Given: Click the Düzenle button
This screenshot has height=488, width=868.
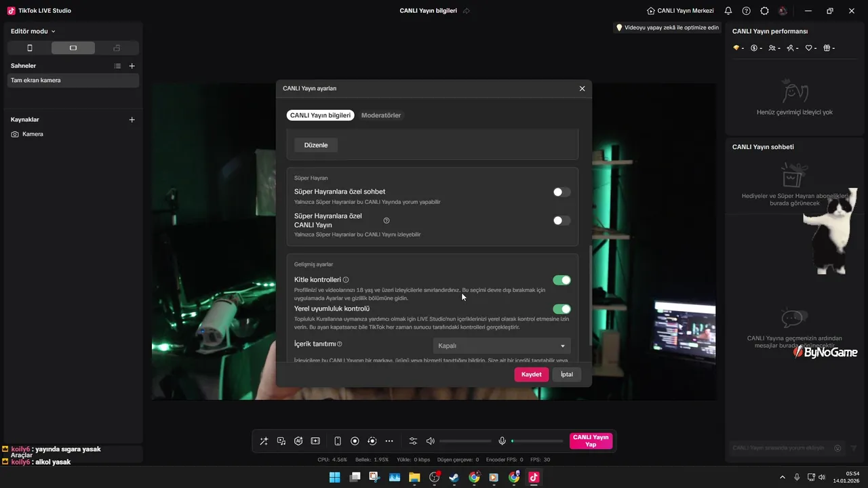Looking at the screenshot, I should (x=316, y=145).
